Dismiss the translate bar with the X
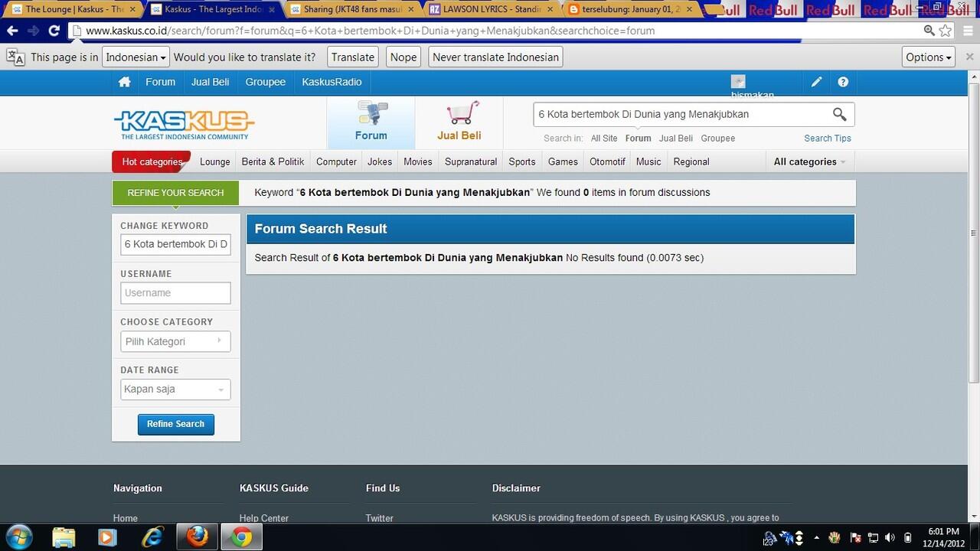The width and height of the screenshot is (980, 551). point(970,57)
